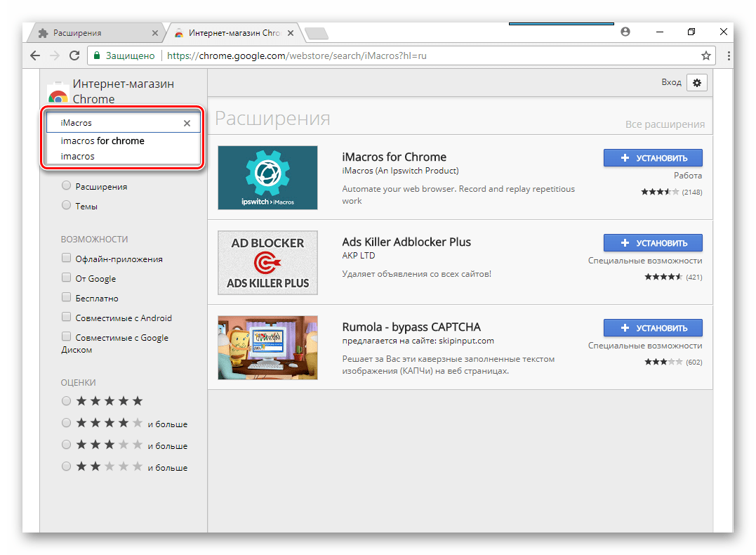756x555 pixels.
Task: Choose the 'imacros for chrome' suggestion
Action: click(x=102, y=141)
